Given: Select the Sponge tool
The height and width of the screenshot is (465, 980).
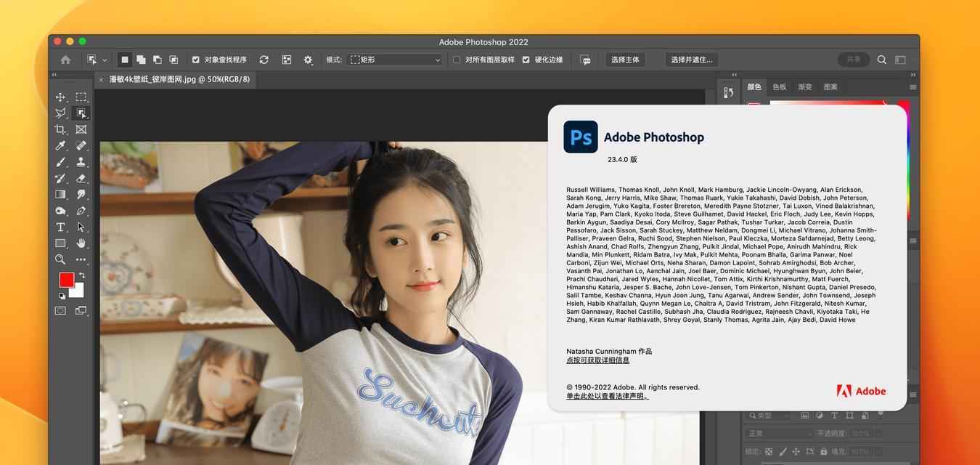Looking at the screenshot, I should click(x=60, y=211).
